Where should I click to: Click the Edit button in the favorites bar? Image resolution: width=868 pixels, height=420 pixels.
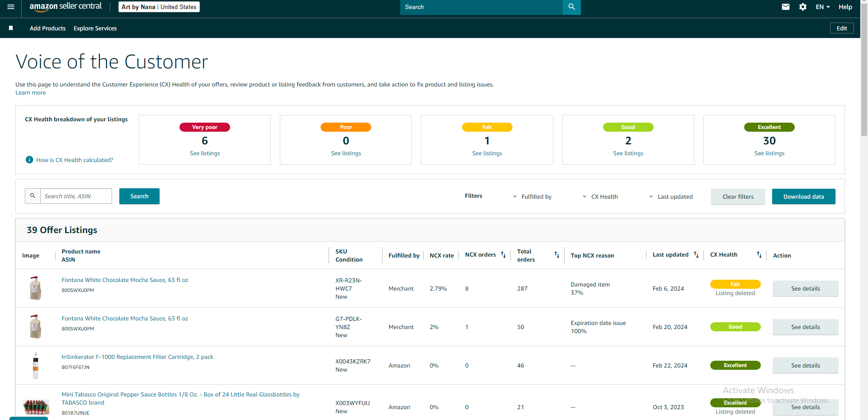click(x=842, y=28)
